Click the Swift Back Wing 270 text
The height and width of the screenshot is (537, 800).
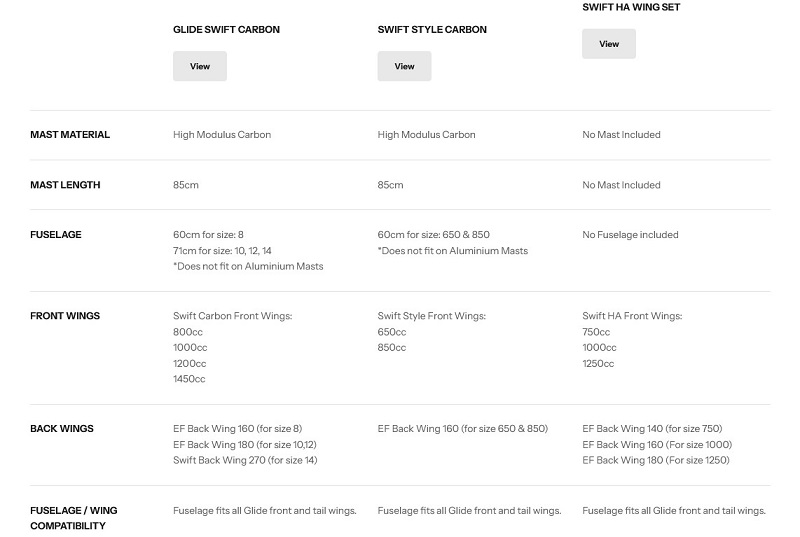(x=245, y=460)
